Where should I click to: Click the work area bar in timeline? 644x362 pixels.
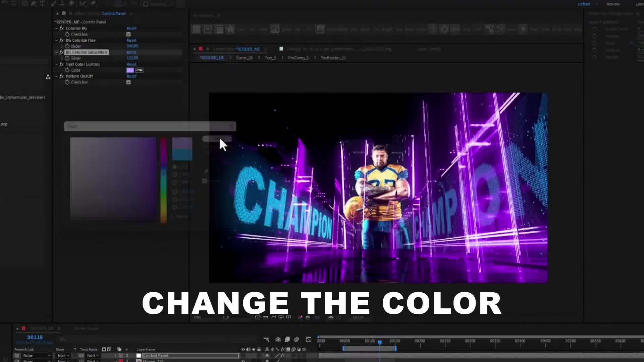tap(369, 349)
